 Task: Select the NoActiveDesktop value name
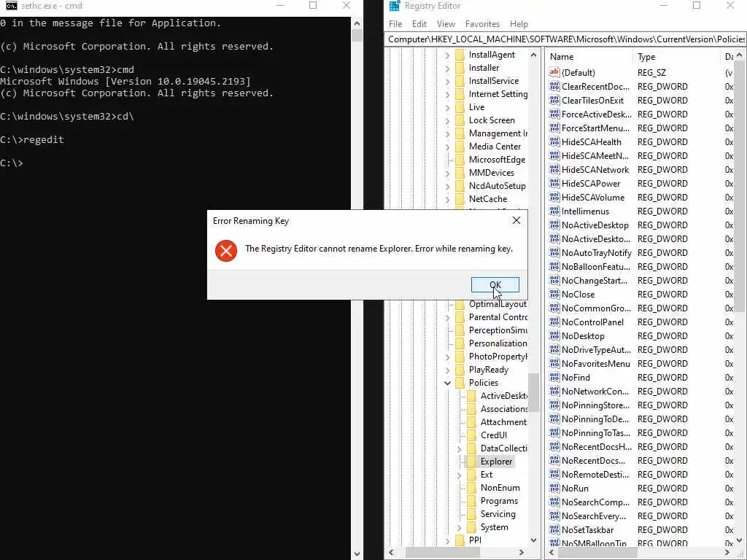coord(595,225)
